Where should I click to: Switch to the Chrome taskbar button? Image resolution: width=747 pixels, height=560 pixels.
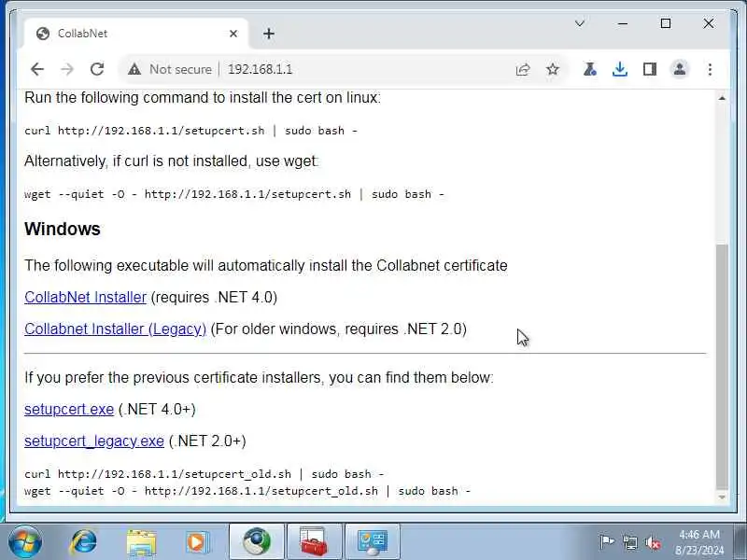pyautogui.click(x=257, y=542)
